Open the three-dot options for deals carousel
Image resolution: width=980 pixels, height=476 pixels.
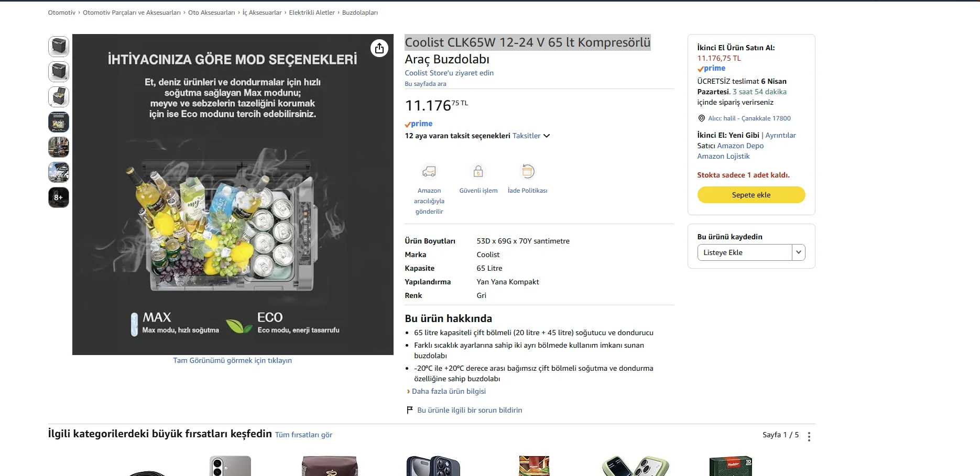tap(809, 436)
